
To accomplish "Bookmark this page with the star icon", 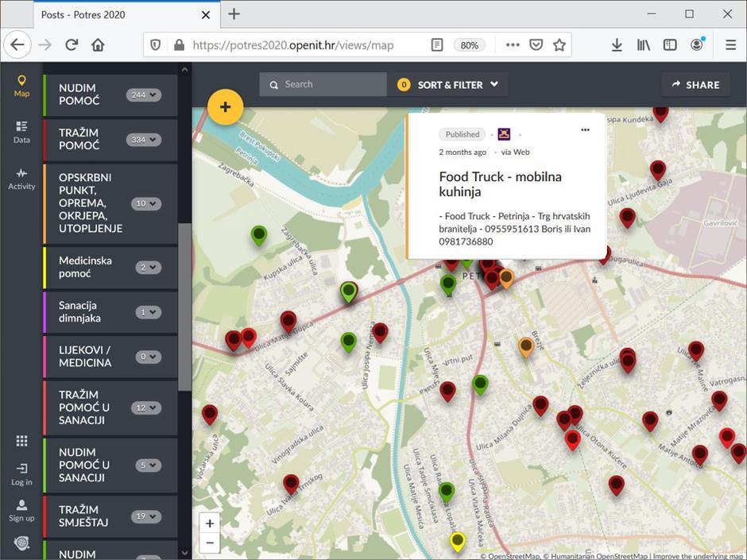I will 559,45.
